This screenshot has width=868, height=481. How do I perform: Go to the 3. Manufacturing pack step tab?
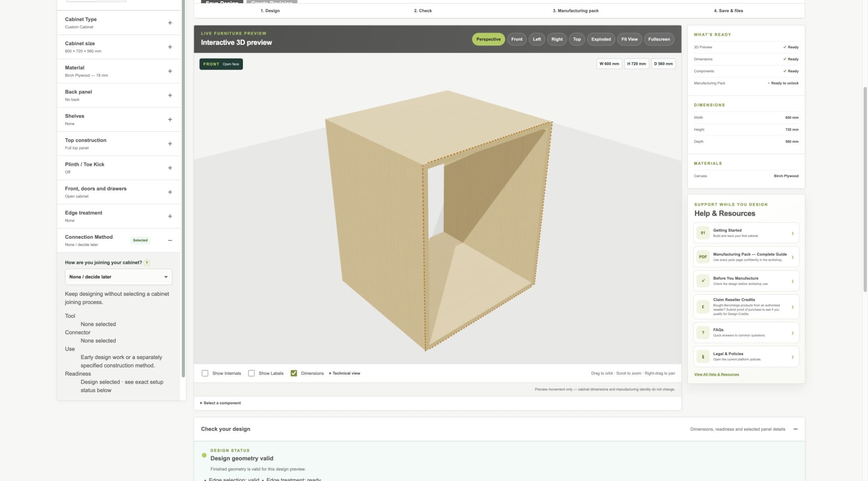click(576, 11)
